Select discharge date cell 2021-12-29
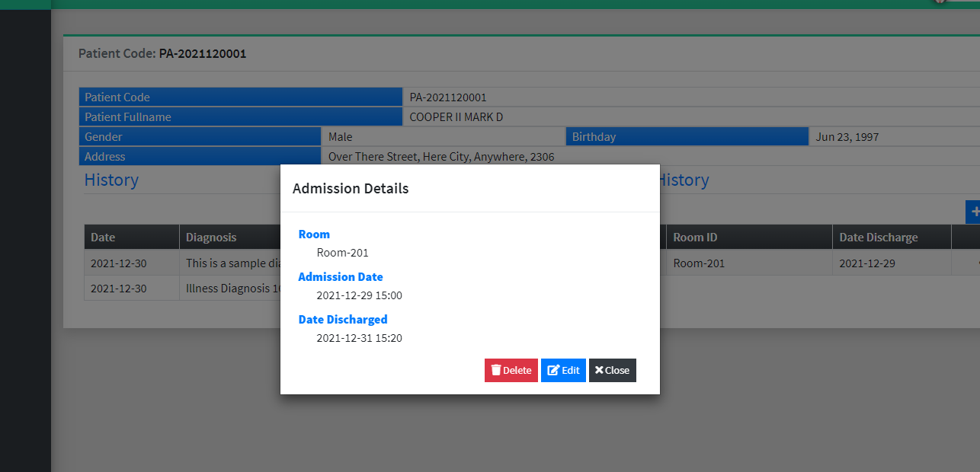 click(x=892, y=263)
